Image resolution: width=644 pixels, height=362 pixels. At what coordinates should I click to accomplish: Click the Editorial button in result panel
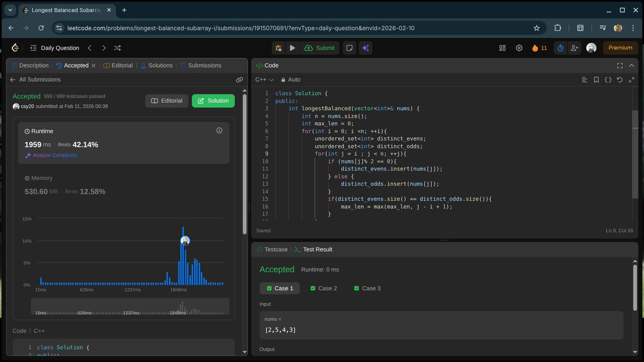click(166, 101)
